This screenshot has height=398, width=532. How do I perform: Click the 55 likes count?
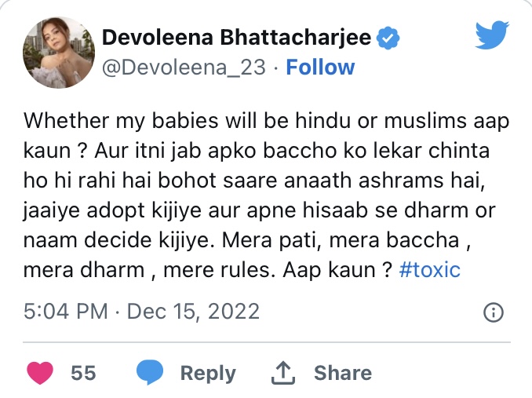[83, 373]
